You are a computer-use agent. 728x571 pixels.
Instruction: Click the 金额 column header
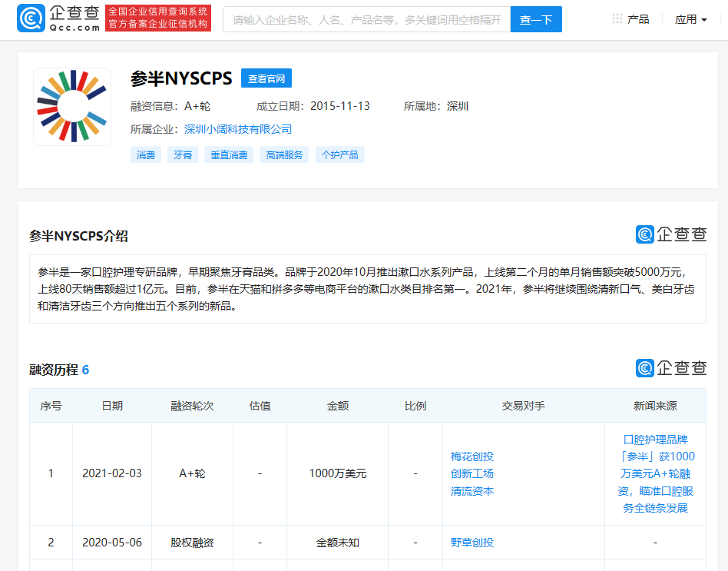click(338, 406)
